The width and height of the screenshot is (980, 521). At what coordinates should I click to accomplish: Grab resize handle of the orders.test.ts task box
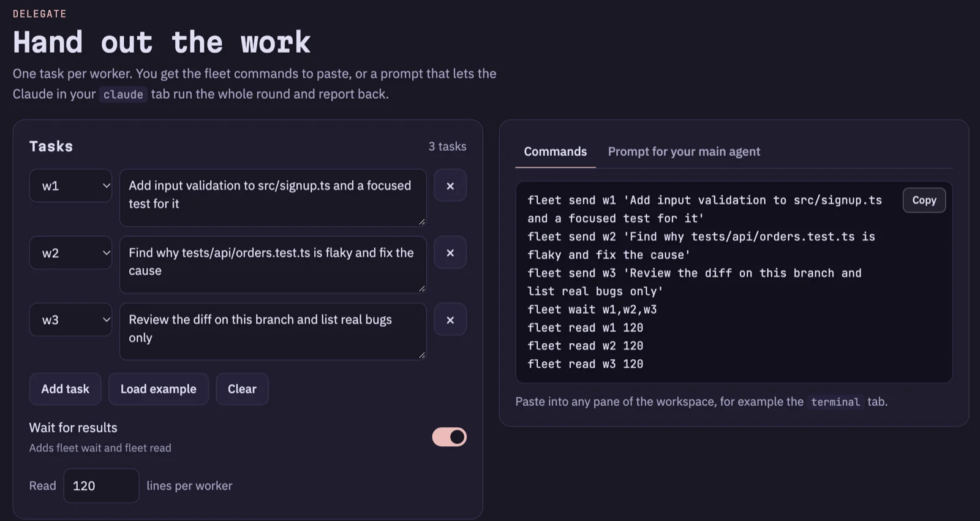pyautogui.click(x=421, y=288)
